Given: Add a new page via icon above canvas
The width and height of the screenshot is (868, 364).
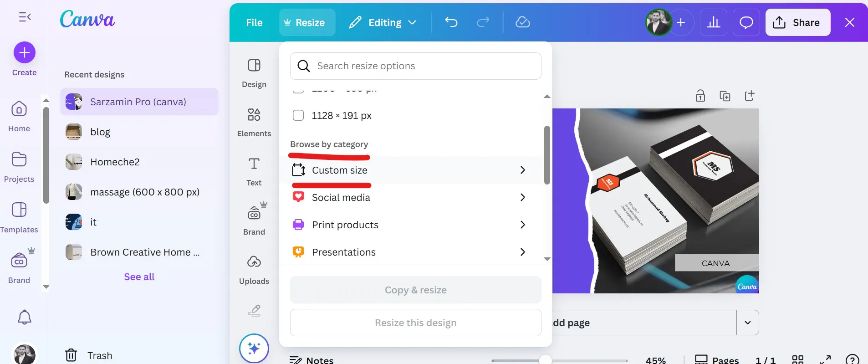Looking at the screenshot, I should 750,96.
